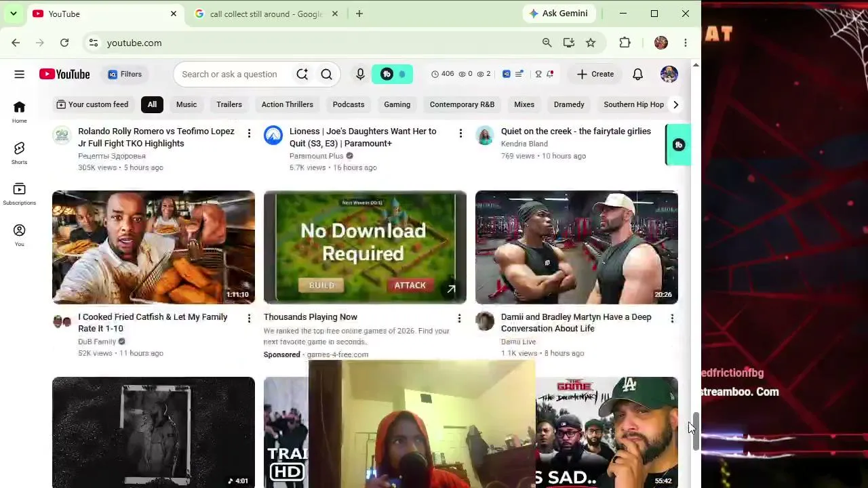Start voice search with the microphone
This screenshot has width=868, height=488.
click(x=360, y=75)
